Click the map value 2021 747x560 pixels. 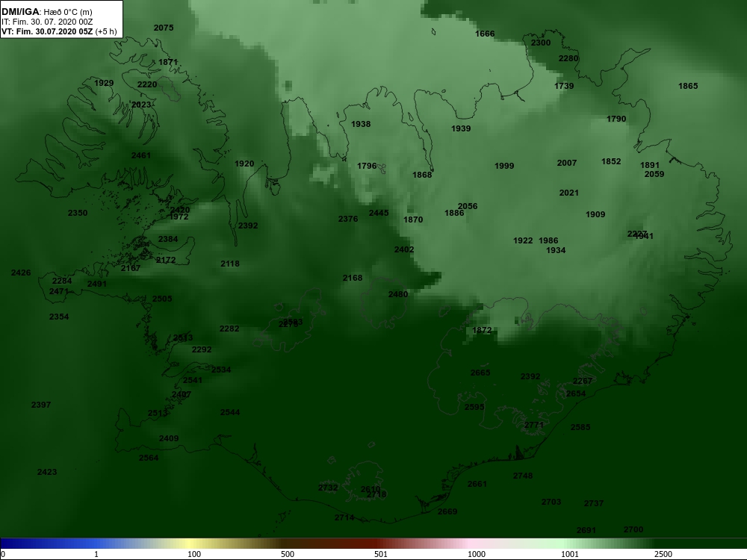[x=568, y=193]
